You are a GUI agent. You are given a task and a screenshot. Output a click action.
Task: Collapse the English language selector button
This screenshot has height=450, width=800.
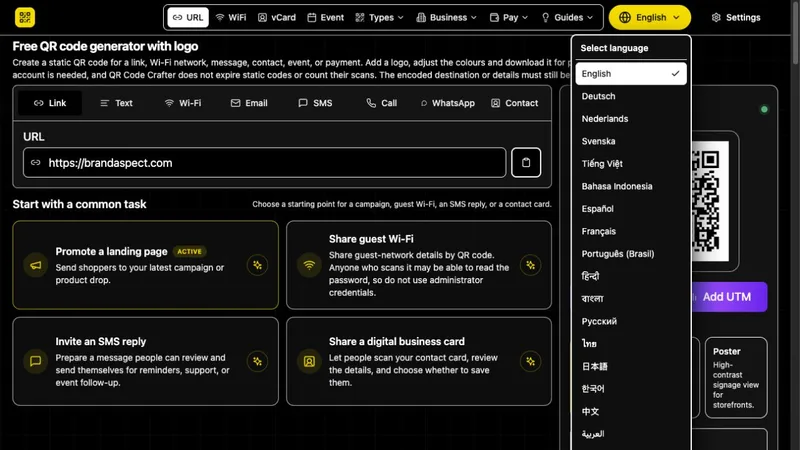tap(649, 17)
